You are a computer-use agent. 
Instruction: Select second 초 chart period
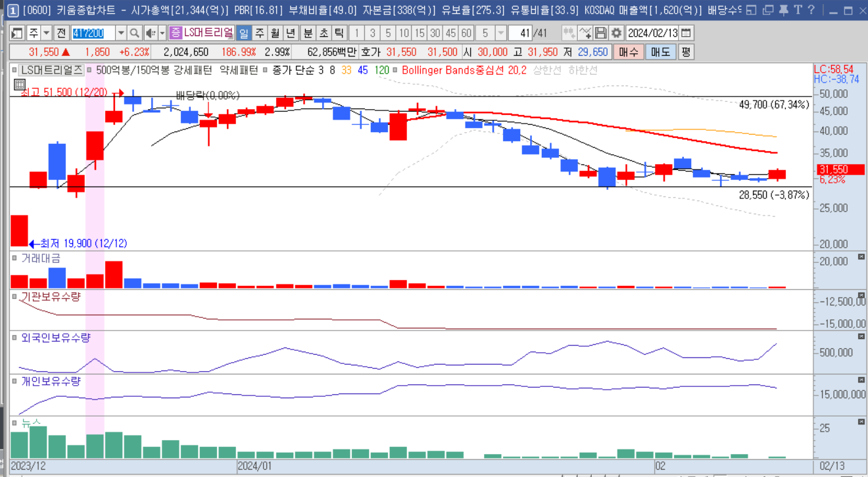tap(324, 33)
